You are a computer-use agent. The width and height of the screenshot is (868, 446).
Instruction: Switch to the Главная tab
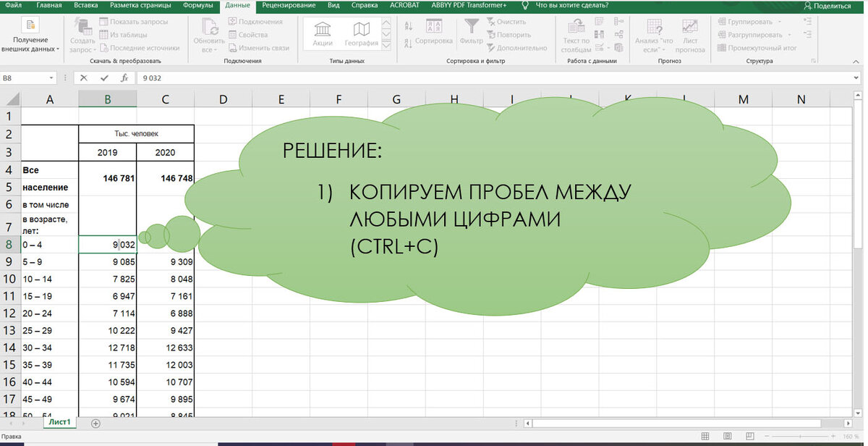pyautogui.click(x=49, y=5)
